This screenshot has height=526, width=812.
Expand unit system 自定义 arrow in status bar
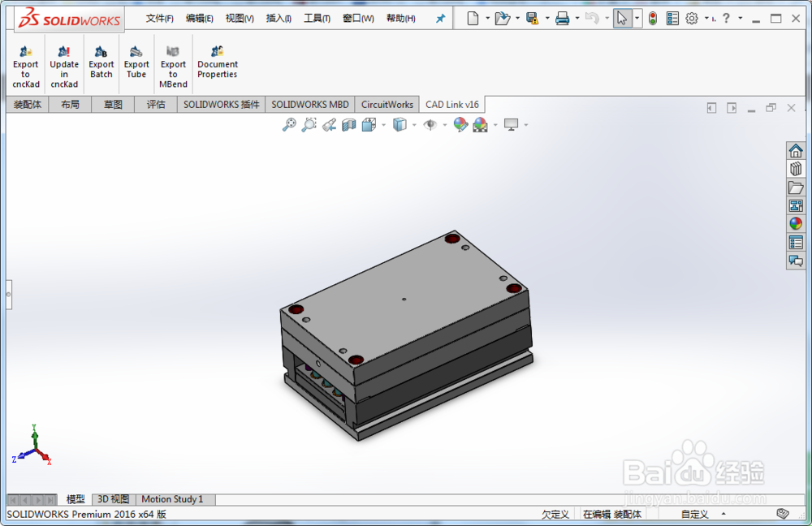tap(723, 514)
